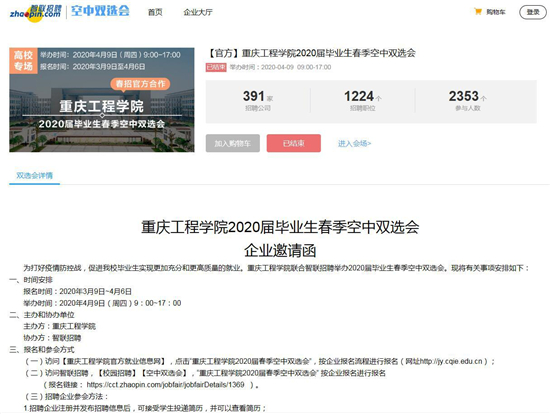Click the zhaopin.com logo
Viewport: 550px width, 414px height.
point(35,13)
